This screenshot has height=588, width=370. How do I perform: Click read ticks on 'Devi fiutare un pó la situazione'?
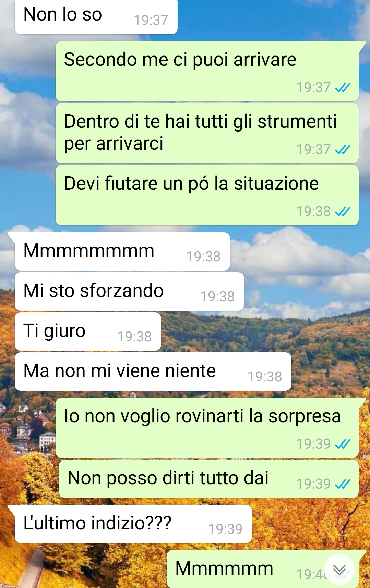pyautogui.click(x=342, y=212)
